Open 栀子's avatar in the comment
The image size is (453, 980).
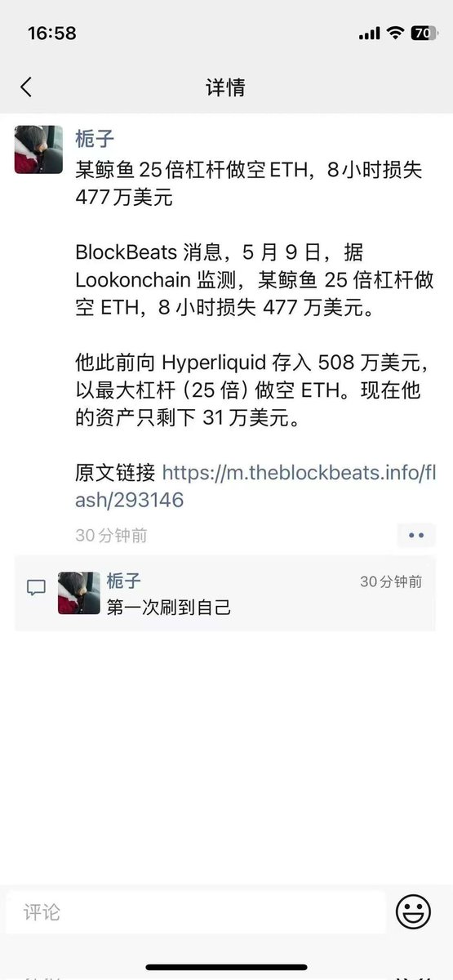79,593
